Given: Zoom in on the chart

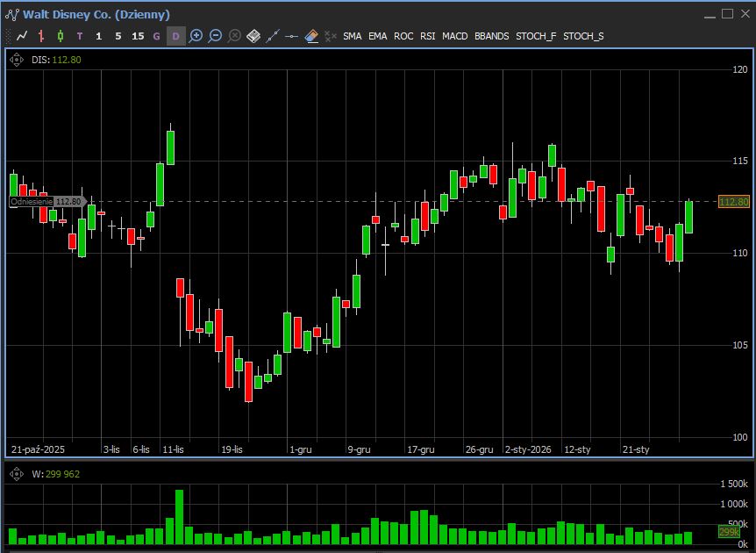Looking at the screenshot, I should pyautogui.click(x=196, y=36).
